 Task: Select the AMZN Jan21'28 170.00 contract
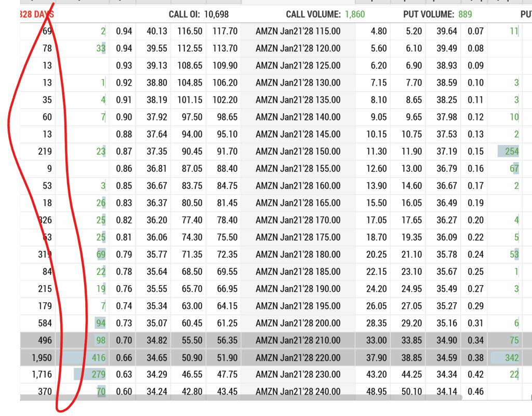coord(298,220)
